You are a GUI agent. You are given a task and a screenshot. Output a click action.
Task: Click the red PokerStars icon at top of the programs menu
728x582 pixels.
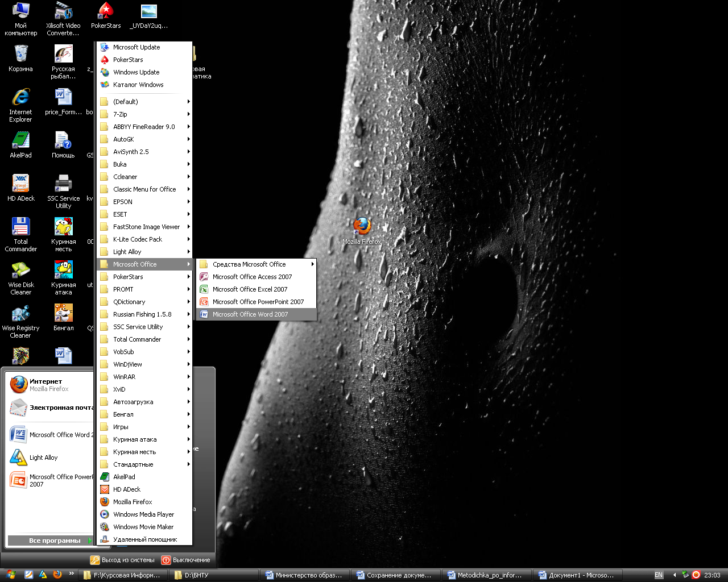click(105, 60)
